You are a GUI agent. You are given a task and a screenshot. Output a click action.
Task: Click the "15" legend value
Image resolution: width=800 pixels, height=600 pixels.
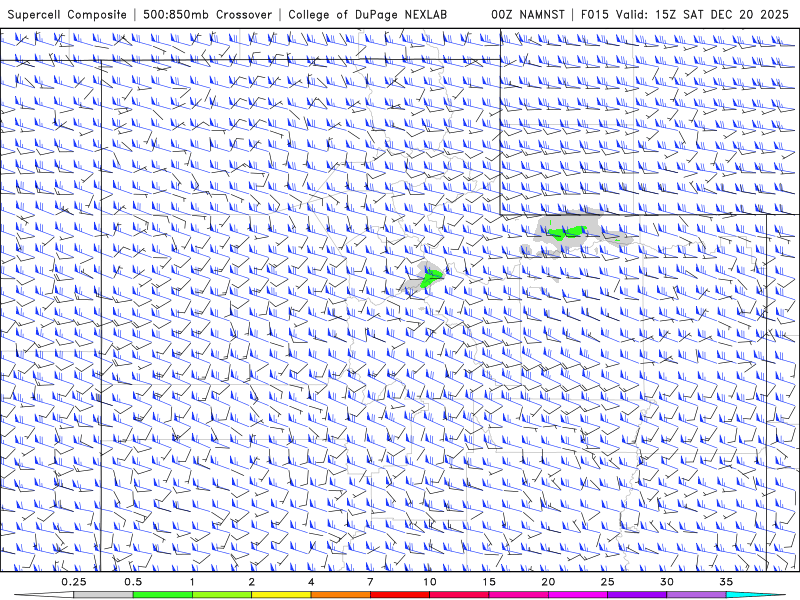(x=489, y=582)
